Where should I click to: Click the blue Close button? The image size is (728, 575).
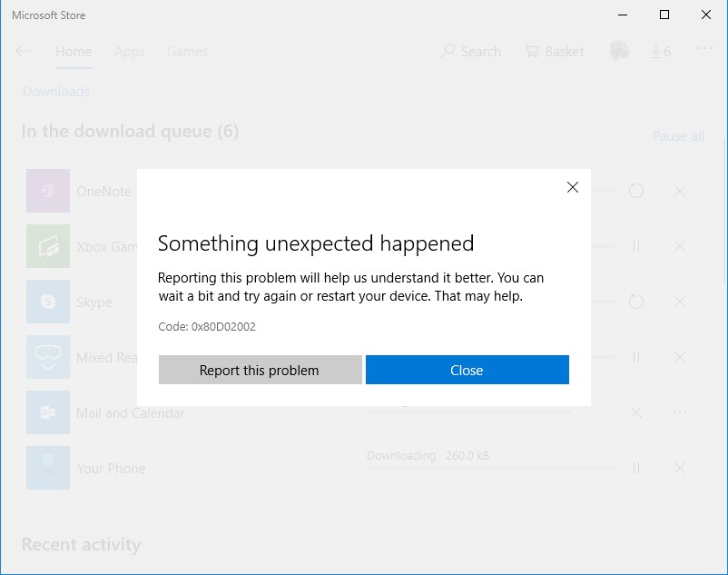pyautogui.click(x=467, y=370)
